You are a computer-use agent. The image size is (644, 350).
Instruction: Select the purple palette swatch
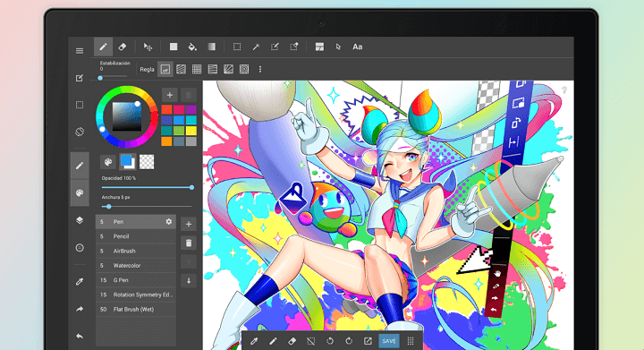(191, 109)
